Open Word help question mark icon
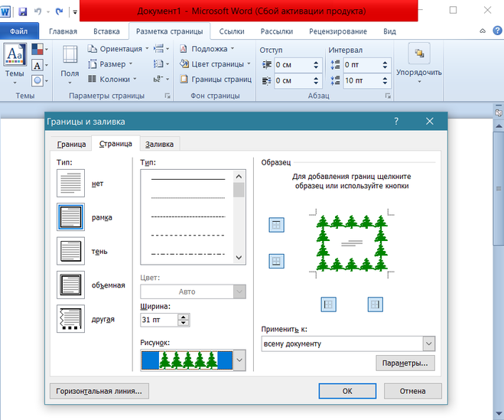Image resolution: width=504 pixels, height=420 pixels. point(496,31)
